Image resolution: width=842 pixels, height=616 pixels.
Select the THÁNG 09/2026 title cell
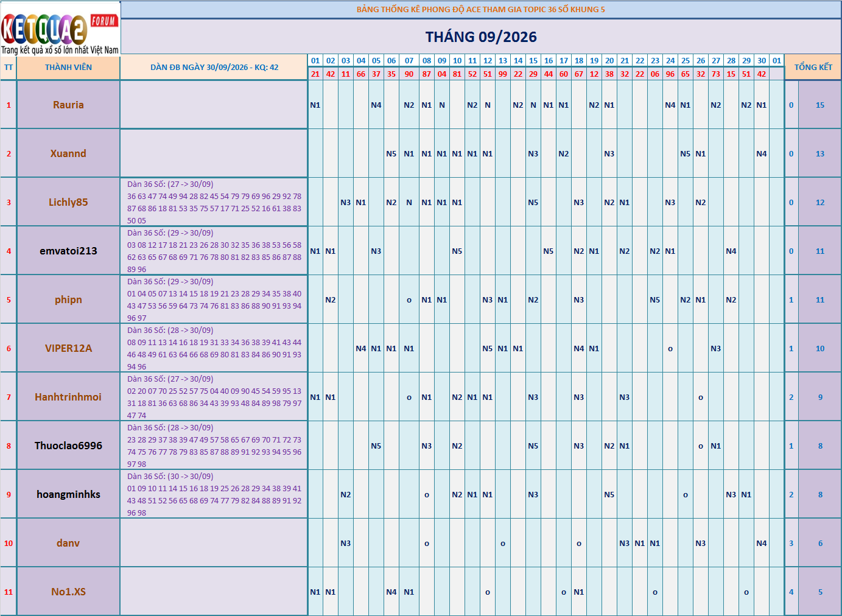481,37
